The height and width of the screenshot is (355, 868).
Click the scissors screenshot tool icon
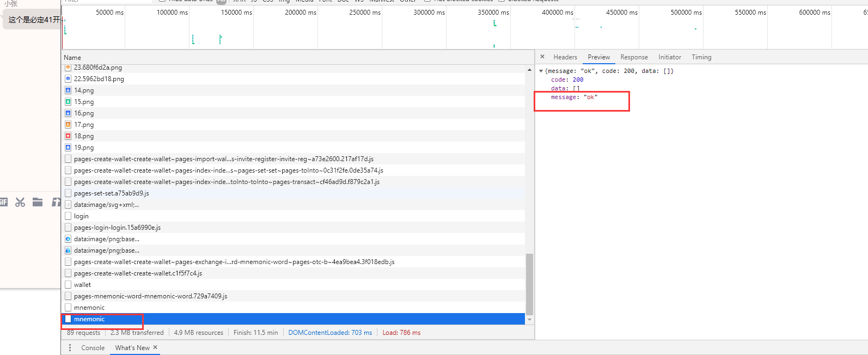[20, 203]
